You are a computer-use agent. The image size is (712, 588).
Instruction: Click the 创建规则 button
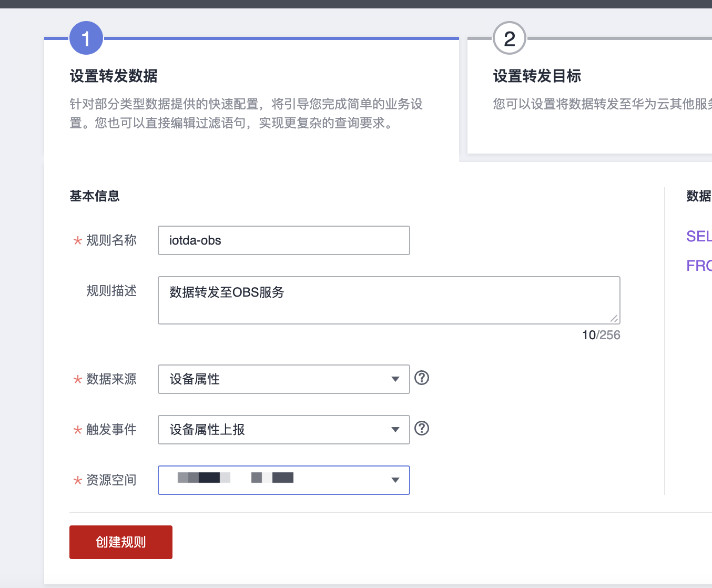[121, 542]
